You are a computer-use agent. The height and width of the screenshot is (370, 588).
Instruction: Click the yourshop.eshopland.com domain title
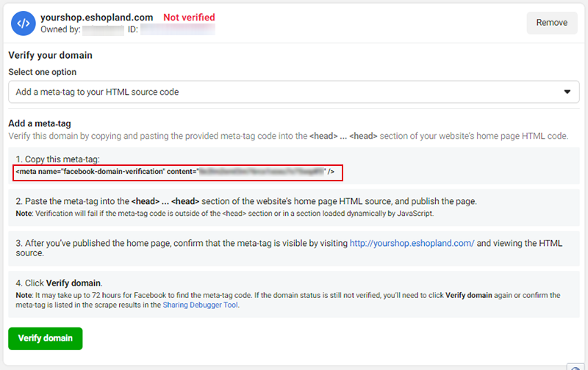point(97,17)
